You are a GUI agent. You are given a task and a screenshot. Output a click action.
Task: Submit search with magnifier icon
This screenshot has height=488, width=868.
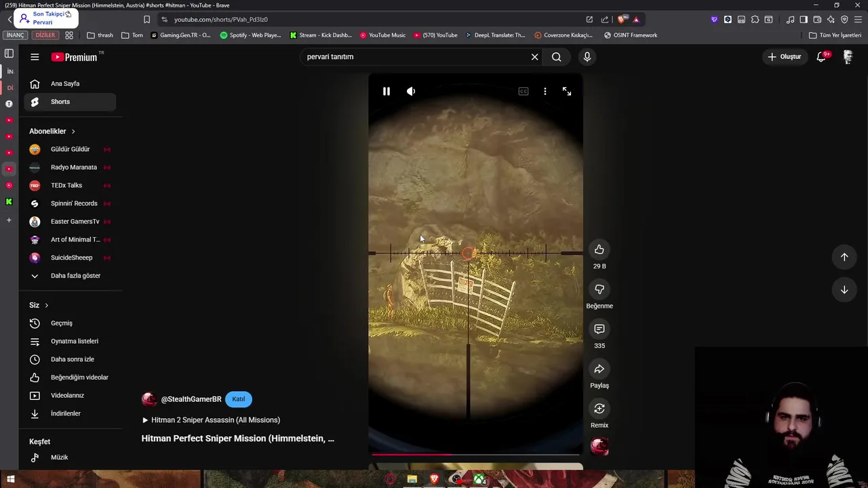tap(557, 57)
